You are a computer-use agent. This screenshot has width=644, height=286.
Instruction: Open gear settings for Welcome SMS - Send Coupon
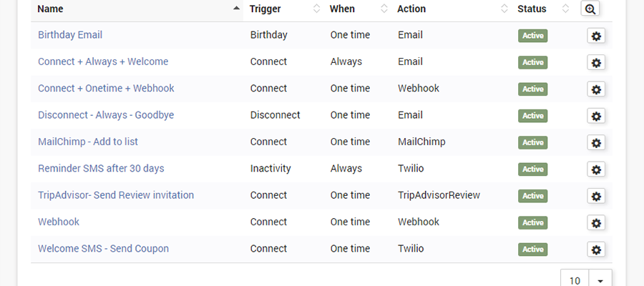coord(596,250)
